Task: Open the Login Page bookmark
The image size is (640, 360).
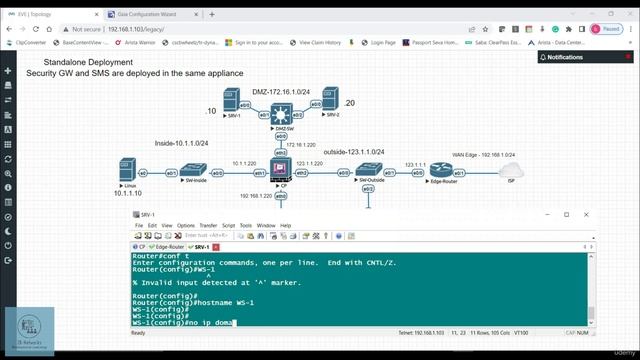Action: [379, 42]
